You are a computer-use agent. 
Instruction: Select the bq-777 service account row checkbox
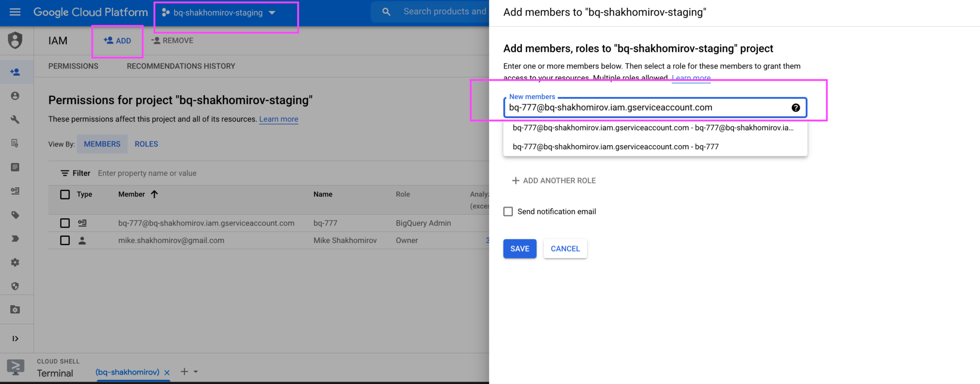pyautogui.click(x=65, y=223)
